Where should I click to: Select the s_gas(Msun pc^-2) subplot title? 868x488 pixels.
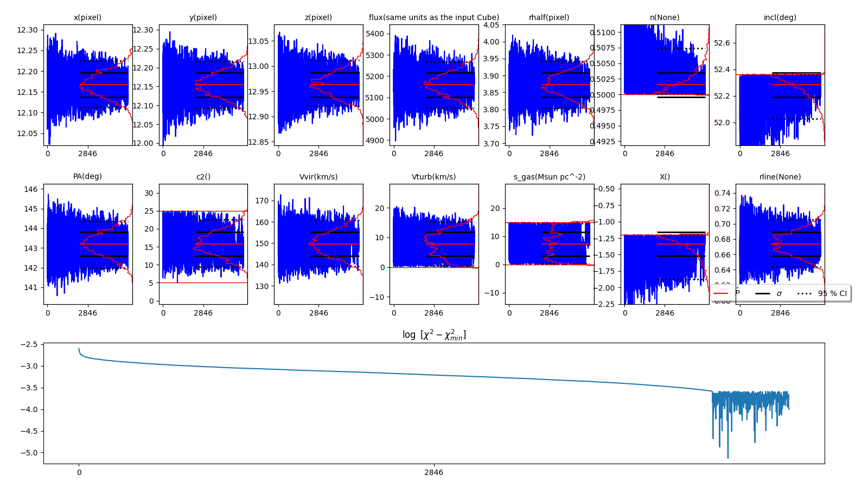point(549,177)
